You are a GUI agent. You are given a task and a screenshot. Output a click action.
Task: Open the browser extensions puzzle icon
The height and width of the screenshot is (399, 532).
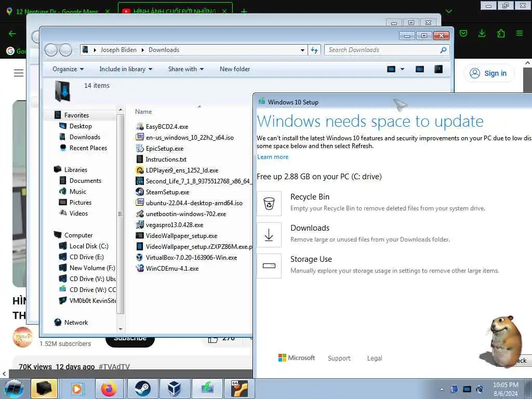[x=501, y=33]
